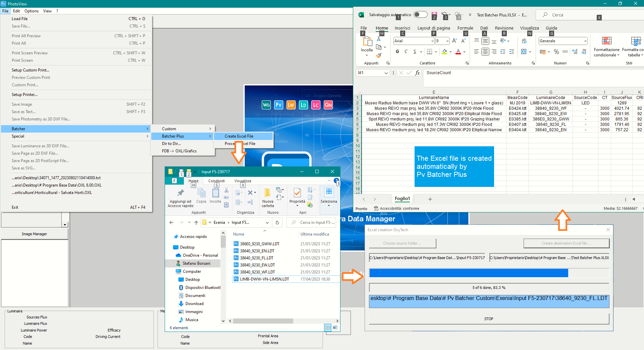Open the font size 9 dropdown
Screen dimensions: 644x350
point(447,41)
